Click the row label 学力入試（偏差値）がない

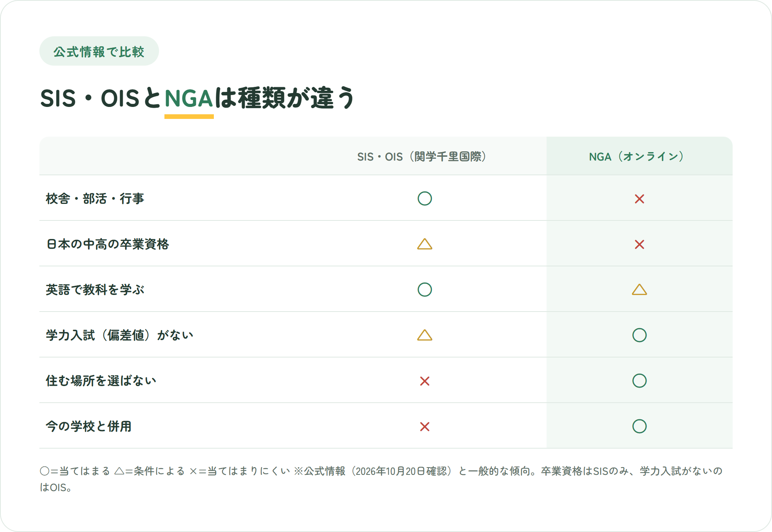(x=119, y=335)
